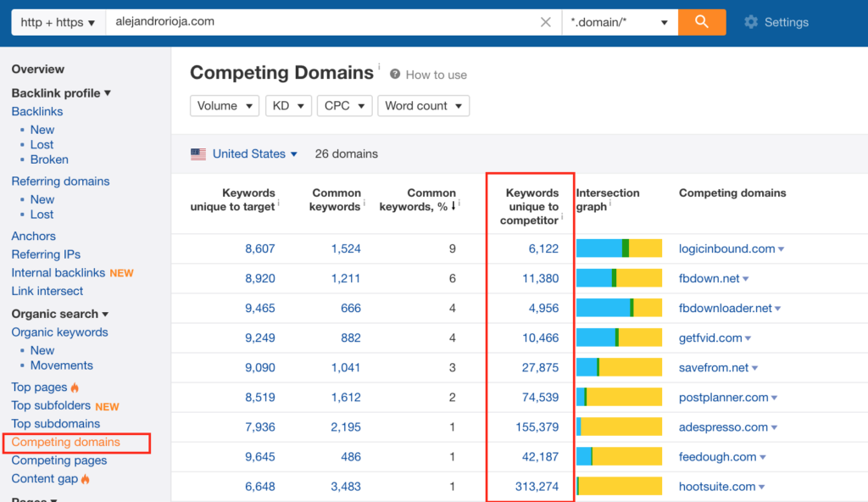Click the How to use link
The image size is (868, 502).
tap(437, 75)
